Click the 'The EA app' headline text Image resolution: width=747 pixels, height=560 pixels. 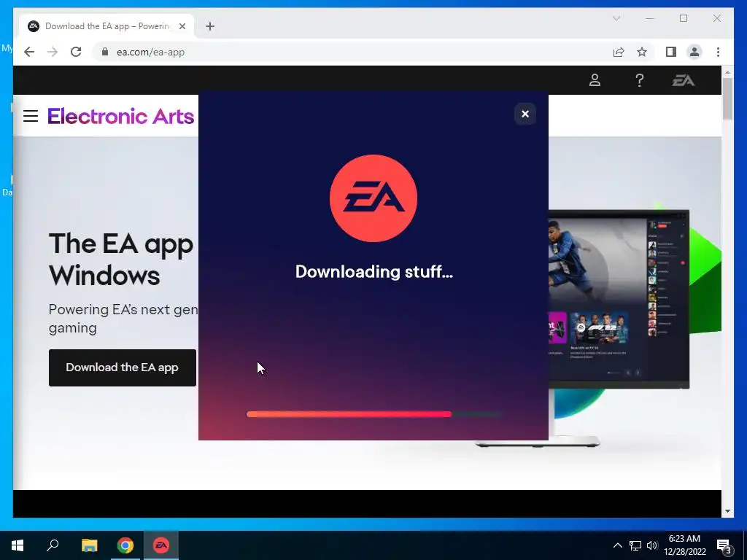(121, 245)
